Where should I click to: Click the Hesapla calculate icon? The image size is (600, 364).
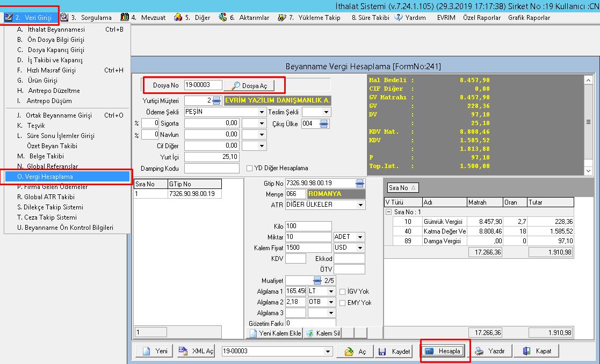(429, 351)
